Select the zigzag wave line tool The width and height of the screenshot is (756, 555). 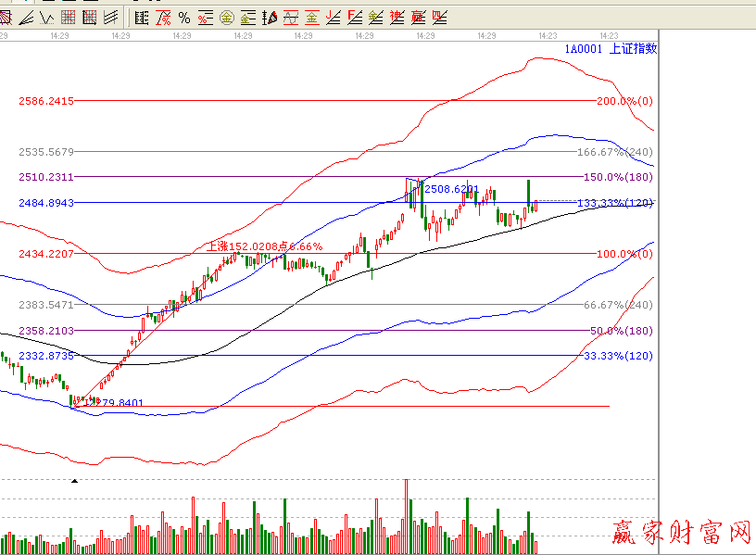(x=46, y=18)
